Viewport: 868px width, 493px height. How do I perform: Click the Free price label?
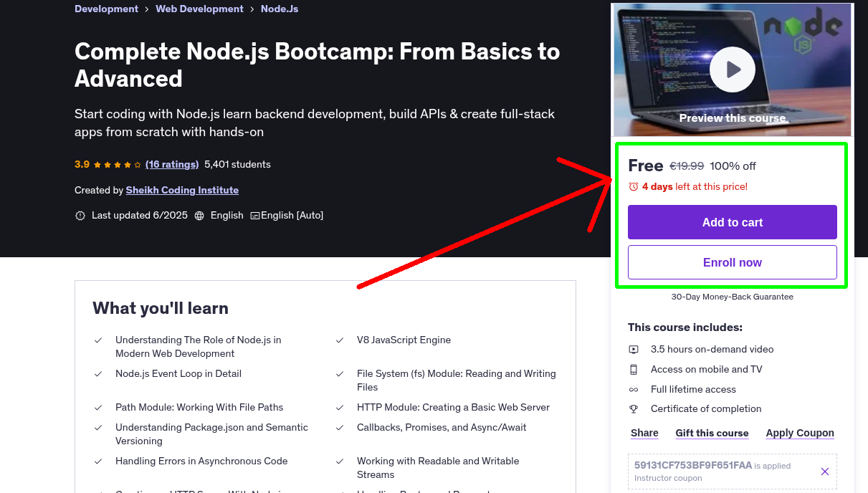[646, 166]
